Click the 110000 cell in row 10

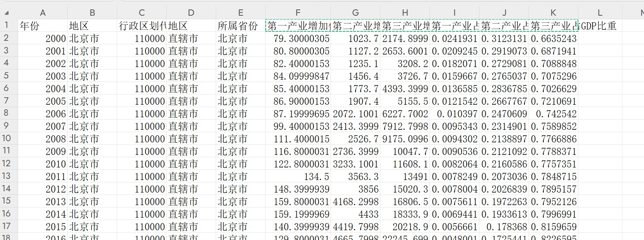[142, 139]
